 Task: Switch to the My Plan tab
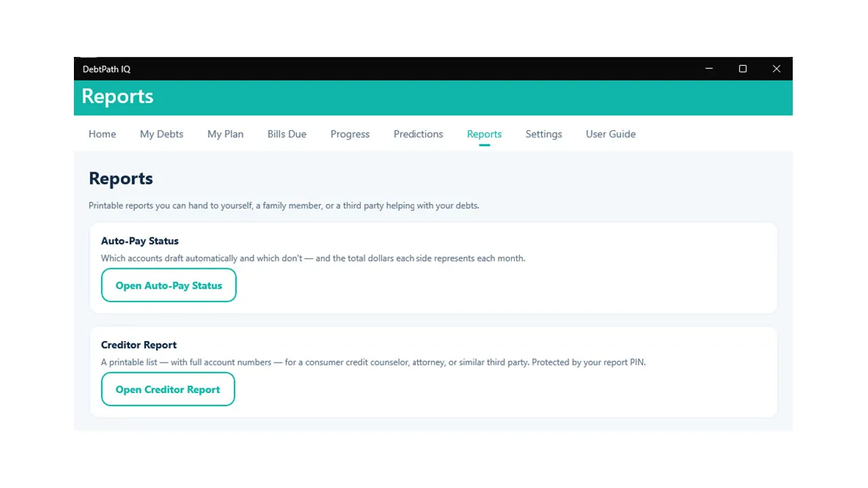(x=225, y=134)
